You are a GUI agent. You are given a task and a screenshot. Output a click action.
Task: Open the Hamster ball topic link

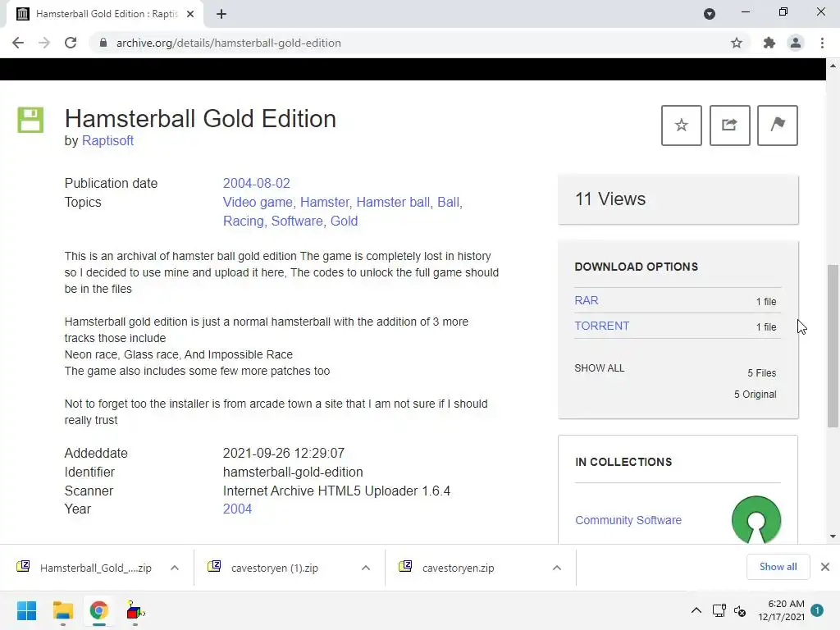point(393,202)
